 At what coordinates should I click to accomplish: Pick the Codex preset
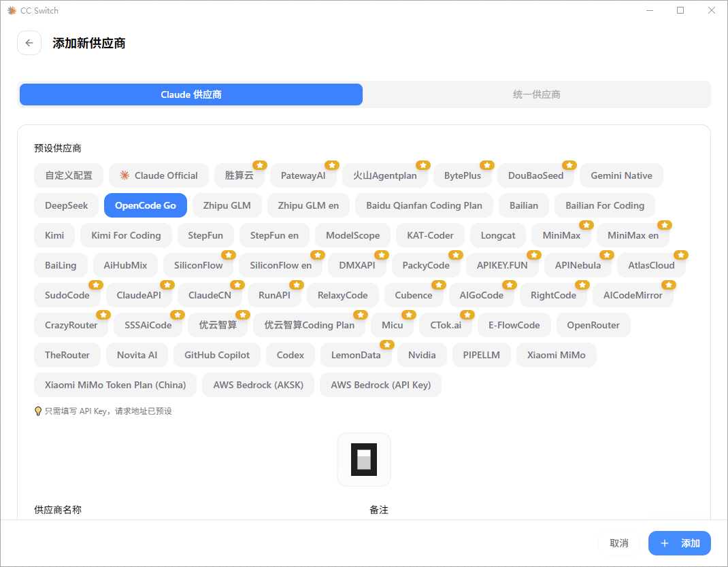[x=290, y=355]
